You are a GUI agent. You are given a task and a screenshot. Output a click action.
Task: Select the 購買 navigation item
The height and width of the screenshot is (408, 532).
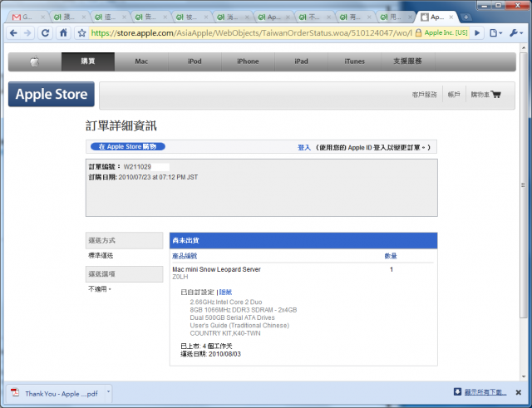88,61
